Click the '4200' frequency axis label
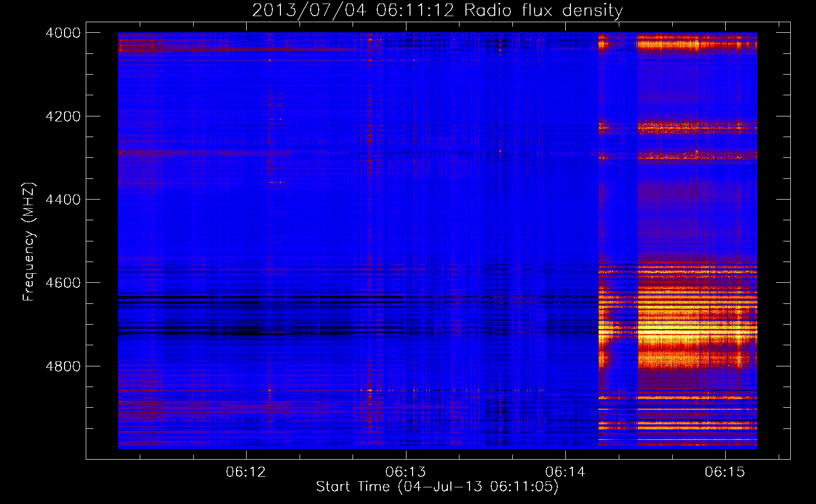 click(x=63, y=116)
